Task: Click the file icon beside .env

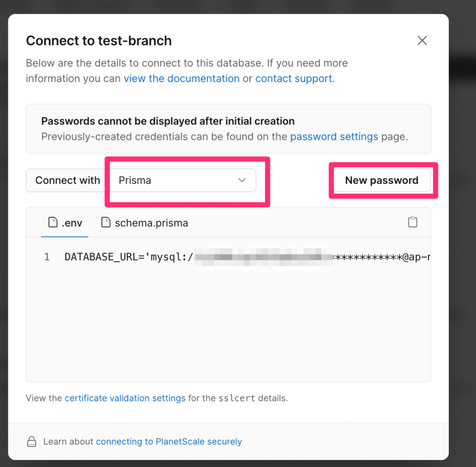Action: (x=53, y=223)
